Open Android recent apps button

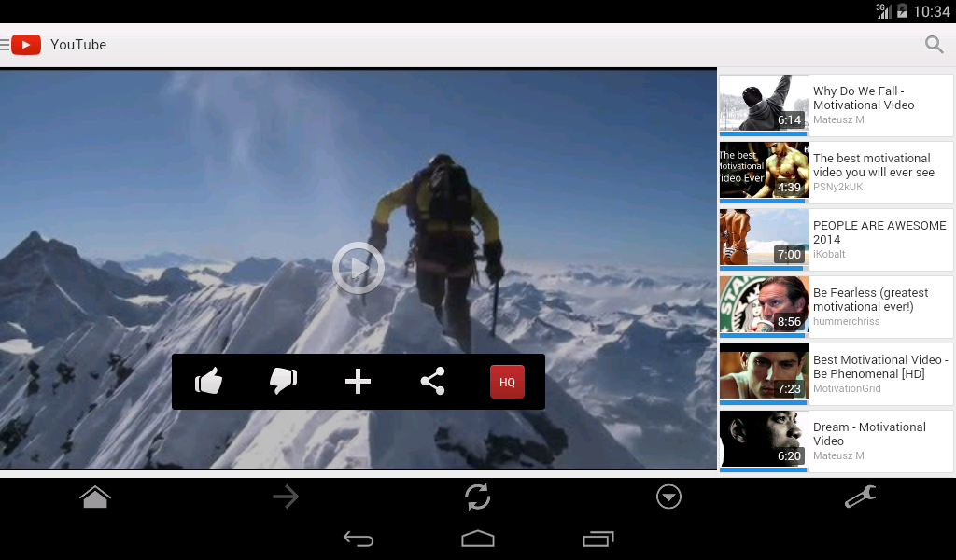tap(598, 539)
